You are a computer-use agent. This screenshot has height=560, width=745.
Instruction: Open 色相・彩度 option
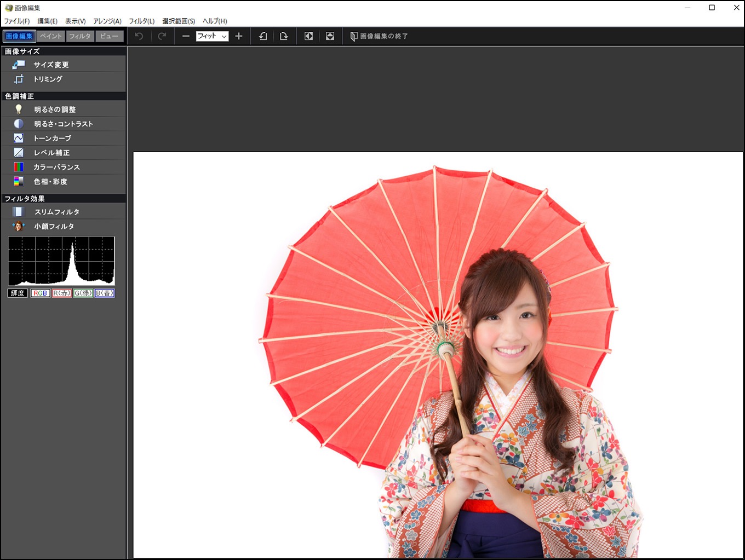pyautogui.click(x=50, y=181)
